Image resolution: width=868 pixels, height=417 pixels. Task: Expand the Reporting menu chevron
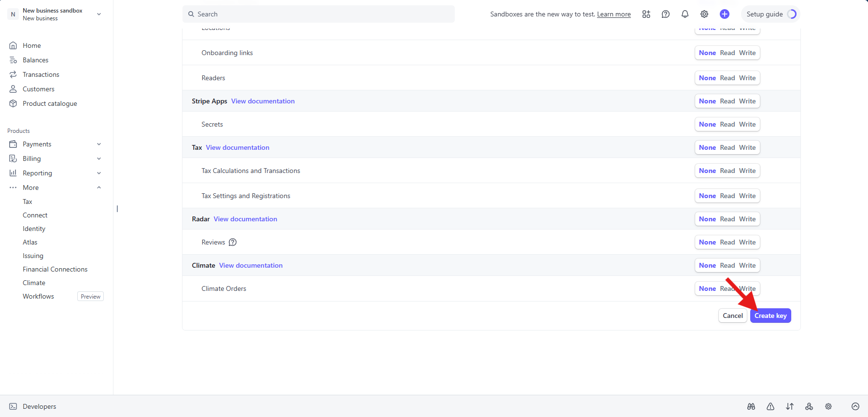[x=99, y=173]
